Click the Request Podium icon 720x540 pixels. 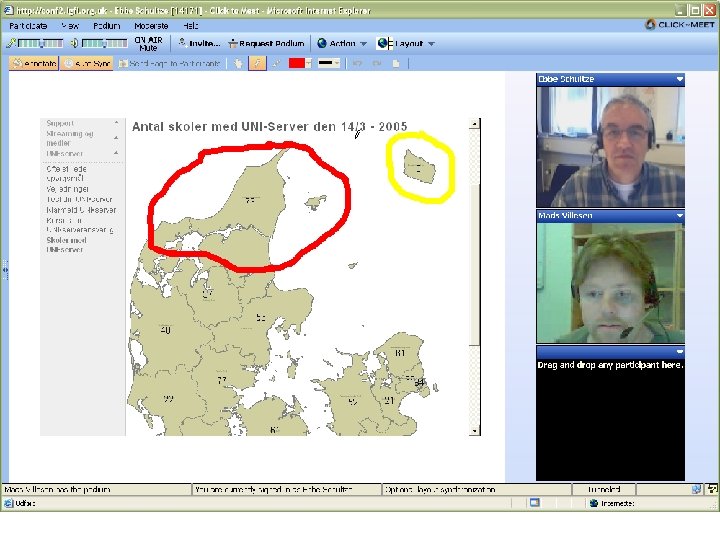pos(233,44)
